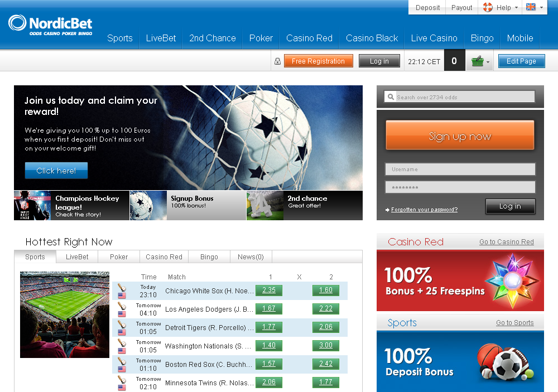The width and height of the screenshot is (558, 392).
Task: Click the magnifier icon in odds search
Action: [x=391, y=97]
